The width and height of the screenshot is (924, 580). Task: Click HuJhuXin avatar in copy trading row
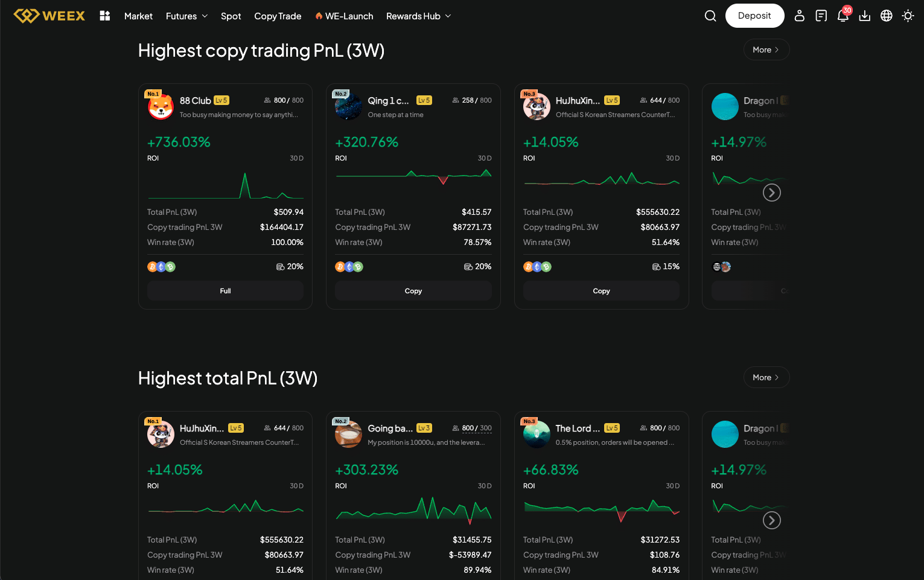(x=537, y=107)
